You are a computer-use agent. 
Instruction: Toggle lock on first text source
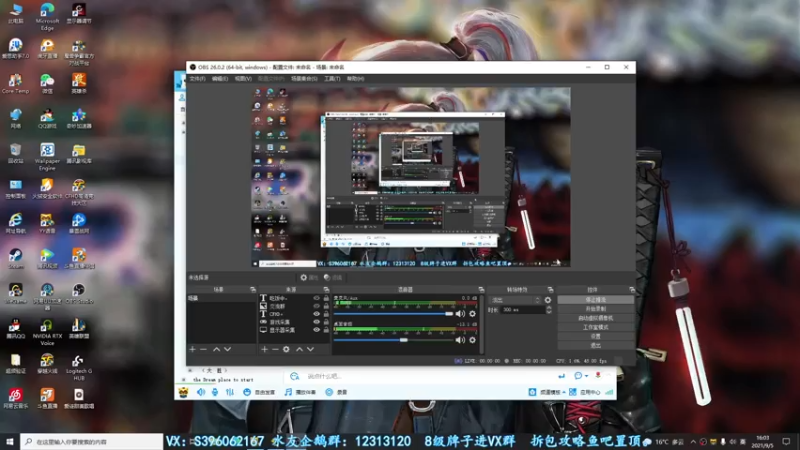pos(326,298)
